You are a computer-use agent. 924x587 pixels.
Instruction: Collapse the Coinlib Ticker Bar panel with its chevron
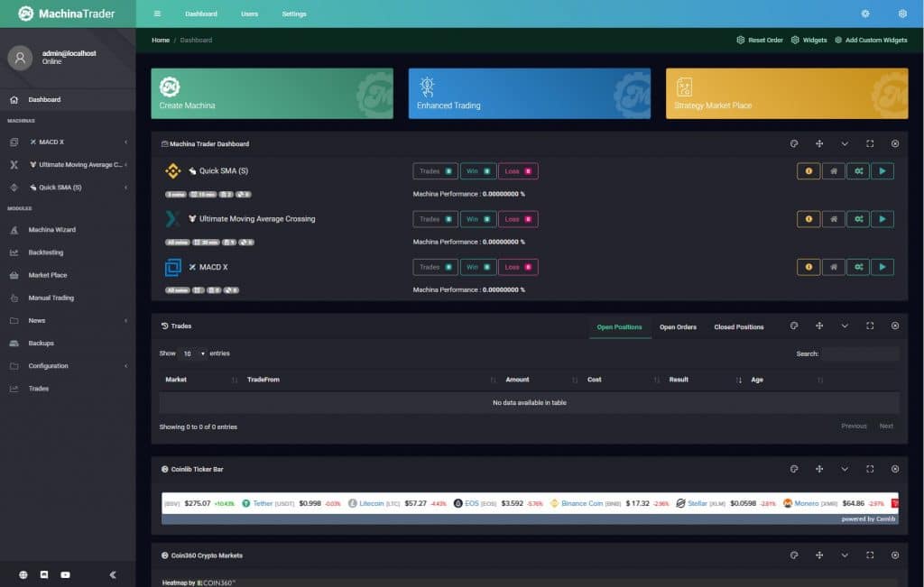(x=845, y=469)
